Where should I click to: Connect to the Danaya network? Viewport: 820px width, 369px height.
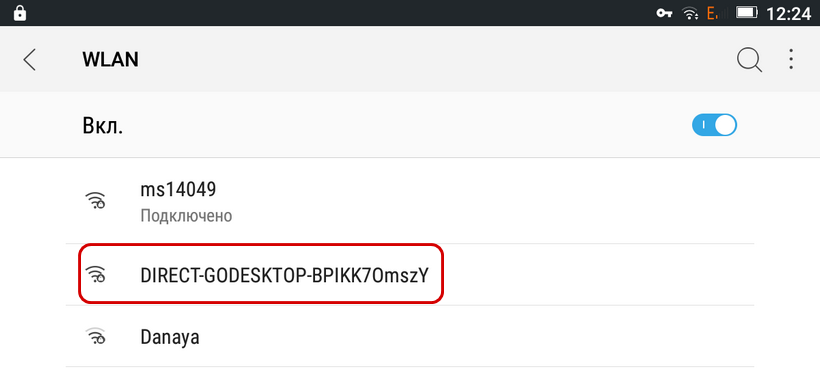(409, 336)
